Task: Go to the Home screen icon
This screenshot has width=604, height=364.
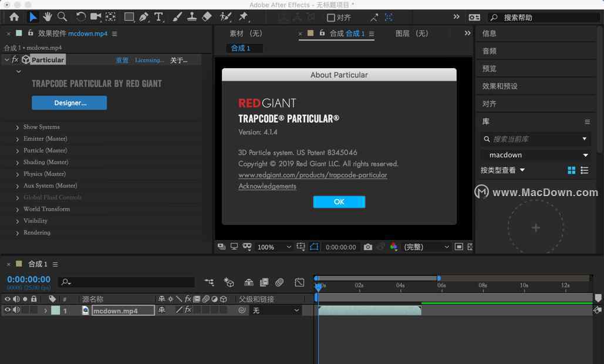Action: (x=14, y=17)
